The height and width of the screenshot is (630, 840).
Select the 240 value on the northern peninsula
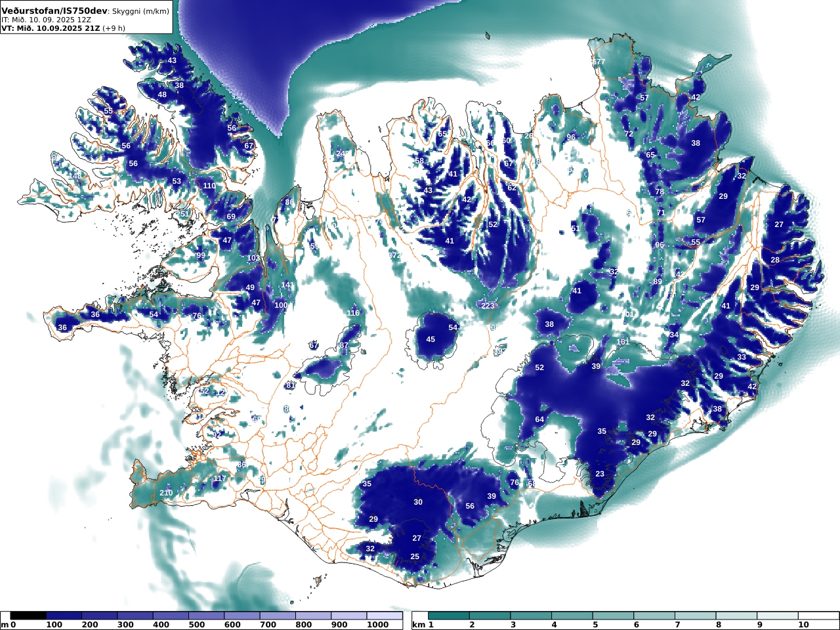343,154
